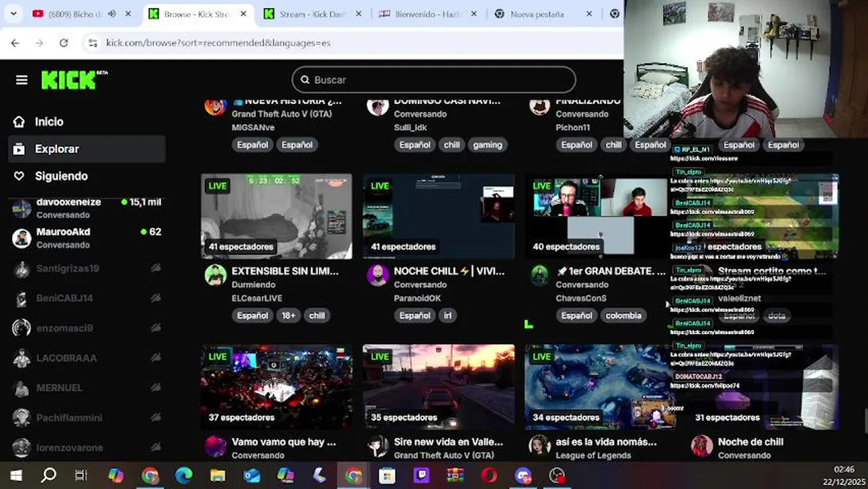Mute the YouTube tab audio icon
Viewport: 868px width, 489px height.
(112, 14)
